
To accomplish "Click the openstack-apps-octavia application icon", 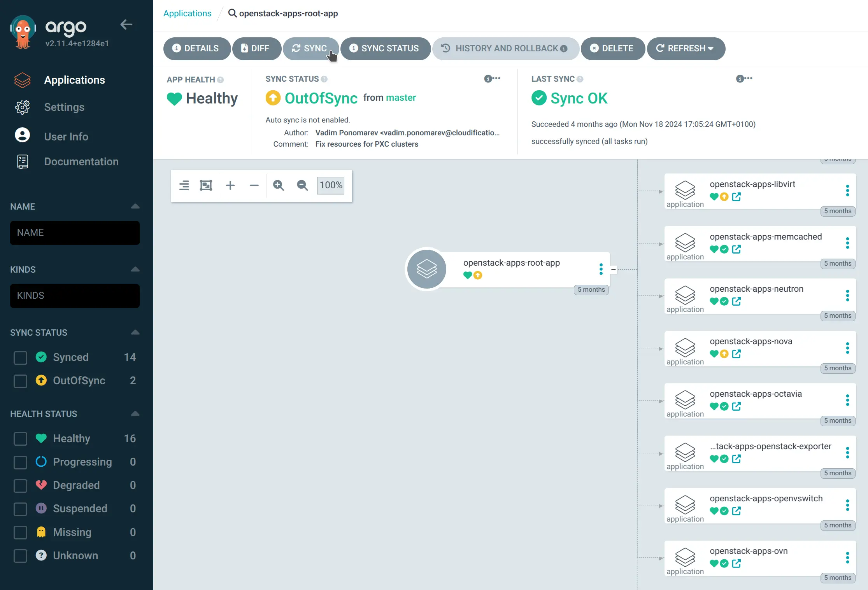I will click(685, 400).
